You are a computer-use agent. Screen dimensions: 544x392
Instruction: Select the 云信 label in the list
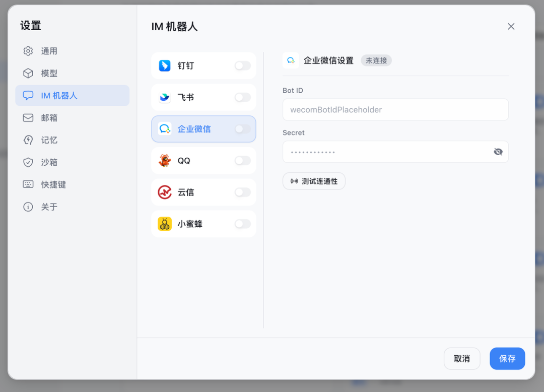coord(186,192)
